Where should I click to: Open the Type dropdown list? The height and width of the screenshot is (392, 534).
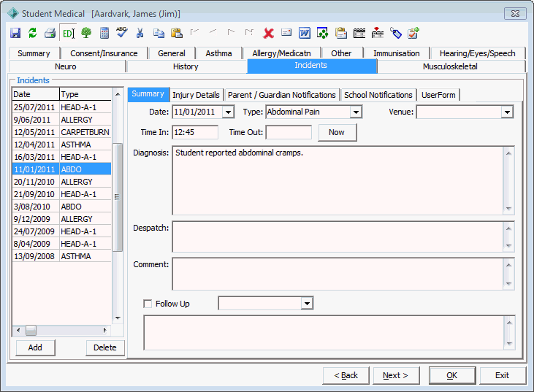[x=356, y=112]
